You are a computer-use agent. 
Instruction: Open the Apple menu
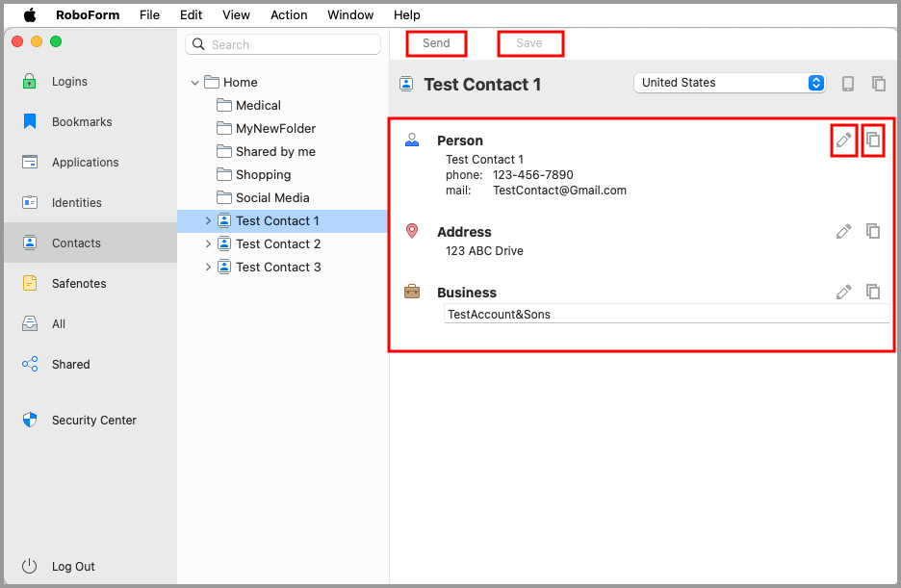30,15
